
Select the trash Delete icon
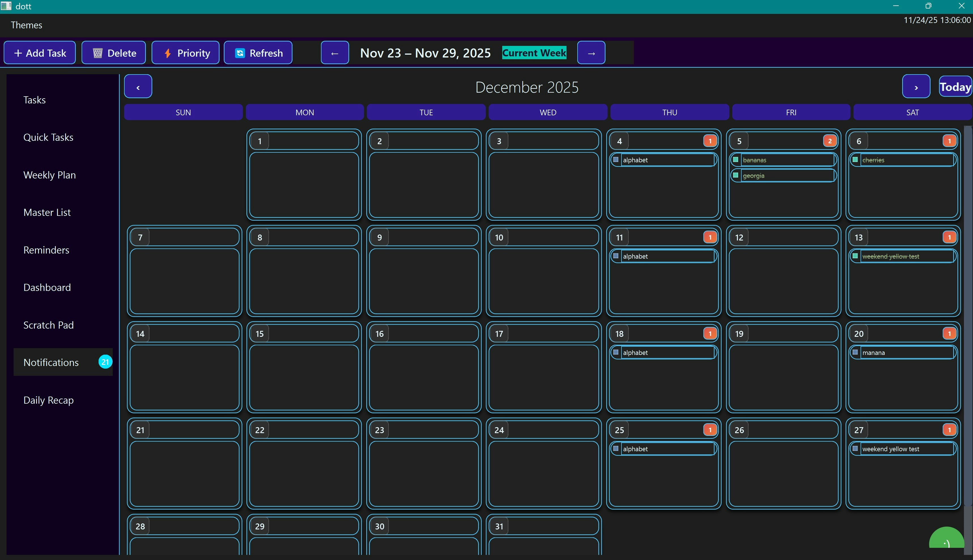(x=98, y=53)
